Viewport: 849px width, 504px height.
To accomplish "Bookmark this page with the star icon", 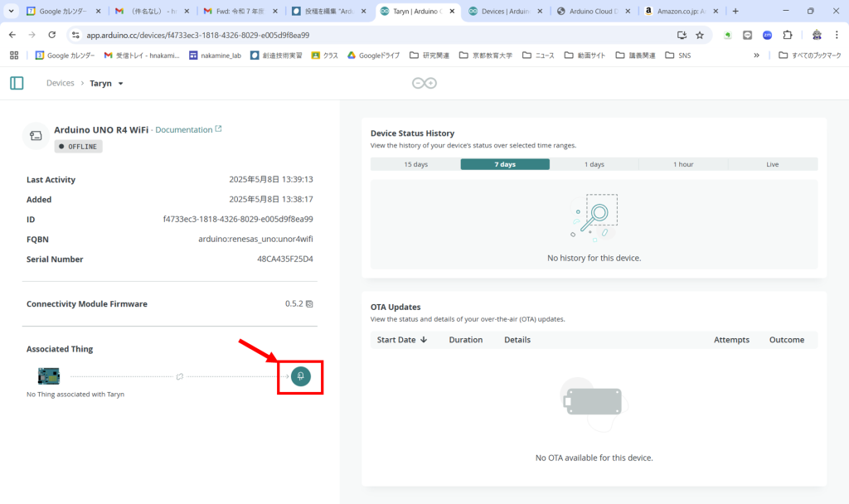I will point(700,35).
